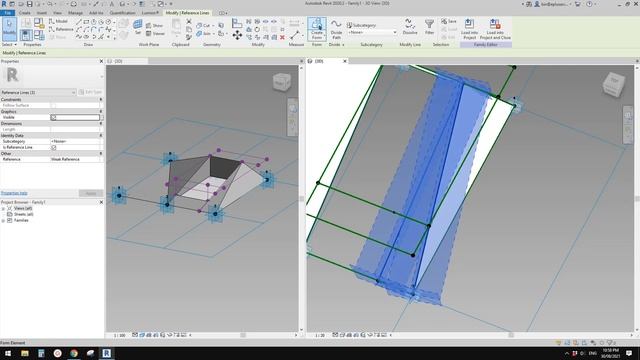Viewport: 640px width, 360px height.
Task: Close the right {3D} view tab
Action: (344, 61)
